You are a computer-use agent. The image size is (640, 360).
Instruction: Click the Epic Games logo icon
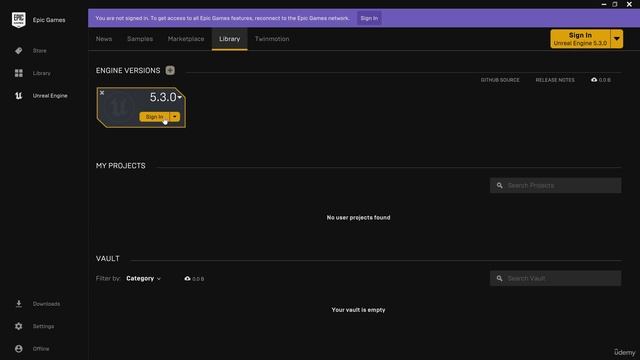(19, 20)
